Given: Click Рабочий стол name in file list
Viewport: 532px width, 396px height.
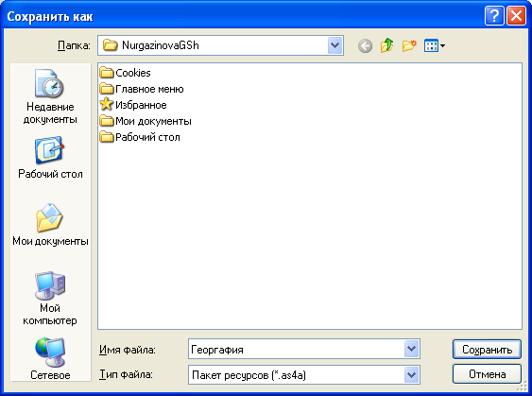Looking at the screenshot, I should [x=147, y=137].
